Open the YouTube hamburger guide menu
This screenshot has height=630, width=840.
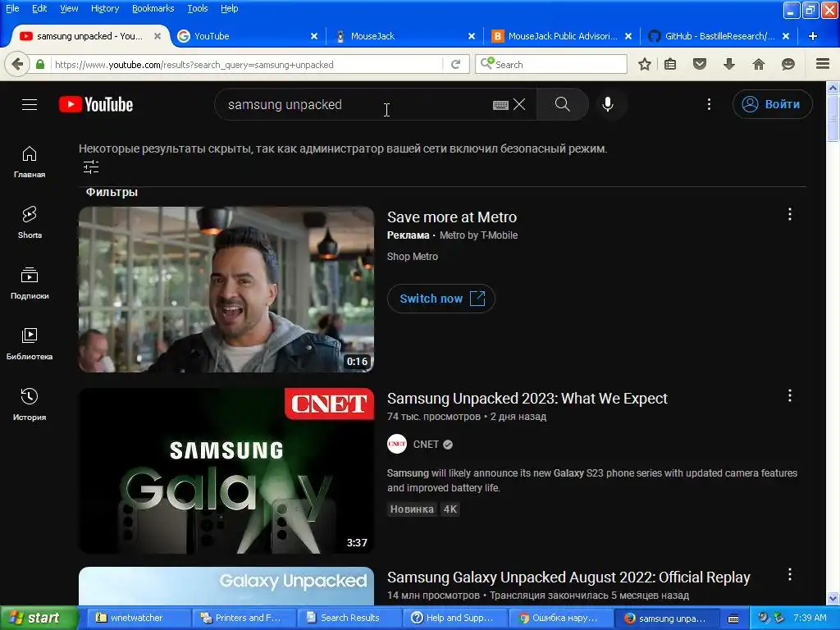click(x=30, y=104)
